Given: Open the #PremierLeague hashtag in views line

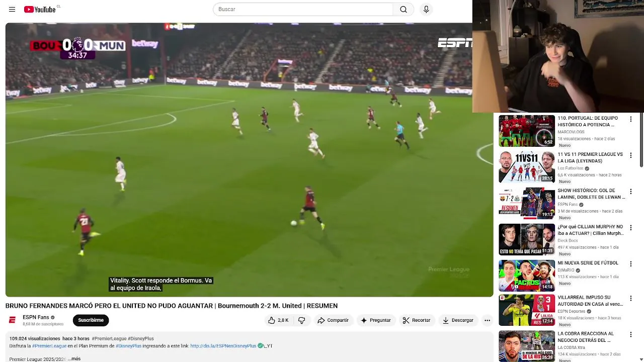Looking at the screenshot, I should (109, 339).
